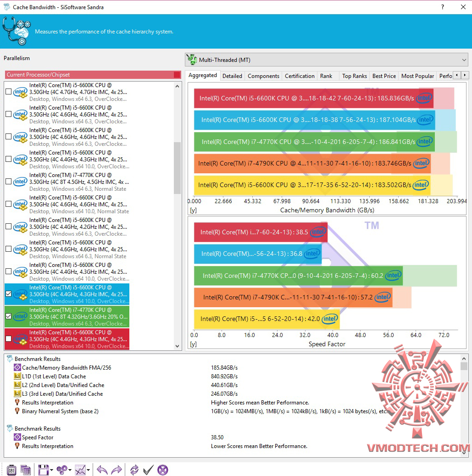This screenshot has width=472, height=476.
Task: Click Cache/Memory Bandwidth FMA/256 diamond icon
Action: (17, 368)
